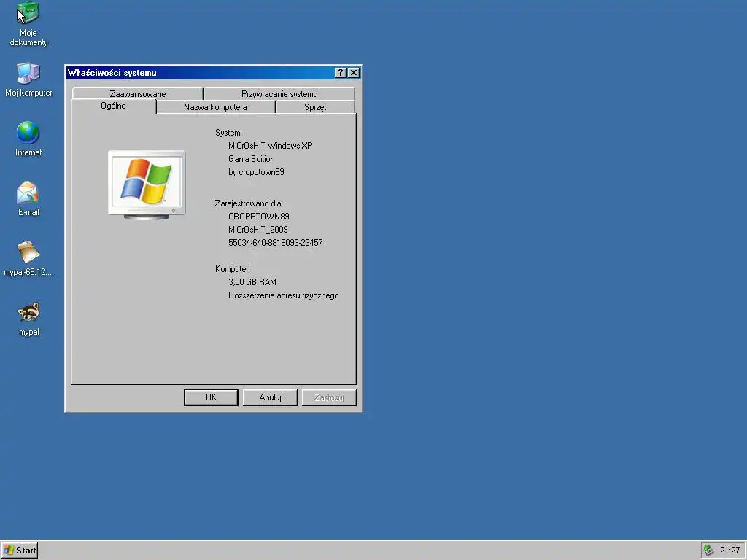This screenshot has width=747, height=560.
Task: Open the Start menu
Action: click(20, 551)
